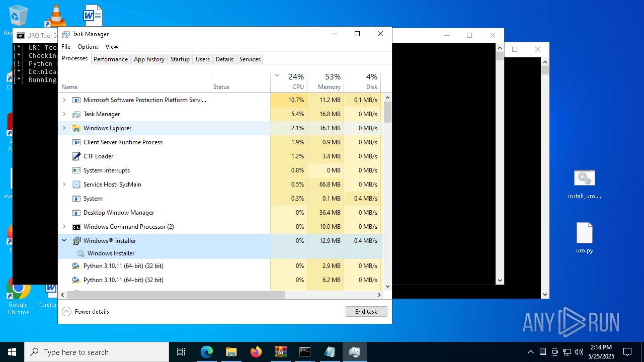The image size is (644, 362).
Task: Open Microsoft Edge from the taskbar
Action: click(207, 352)
